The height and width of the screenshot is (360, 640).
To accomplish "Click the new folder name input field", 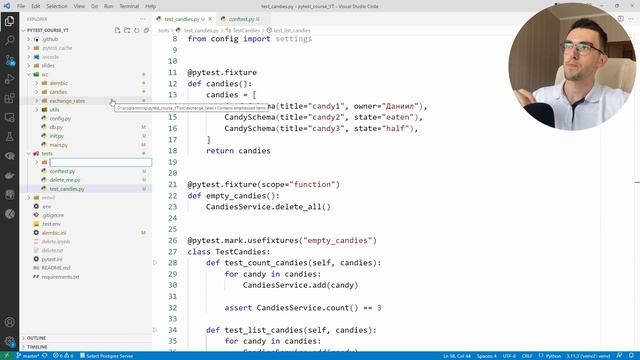I will [100, 162].
